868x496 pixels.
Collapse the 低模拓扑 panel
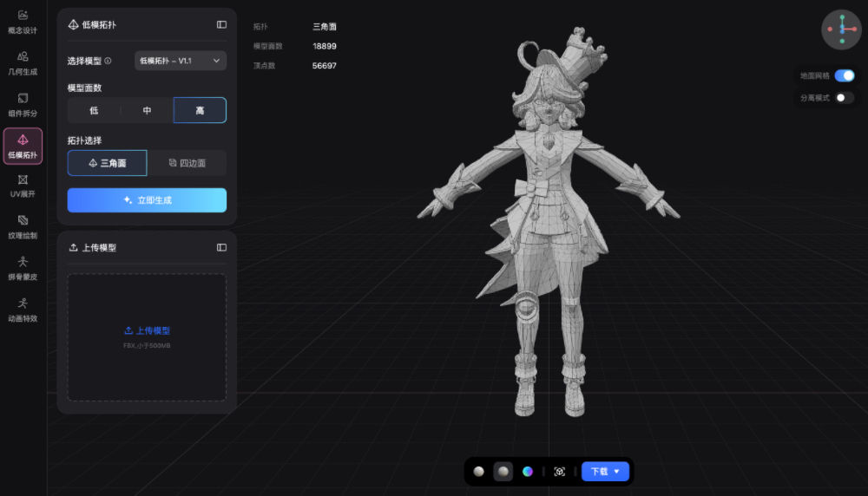click(221, 25)
